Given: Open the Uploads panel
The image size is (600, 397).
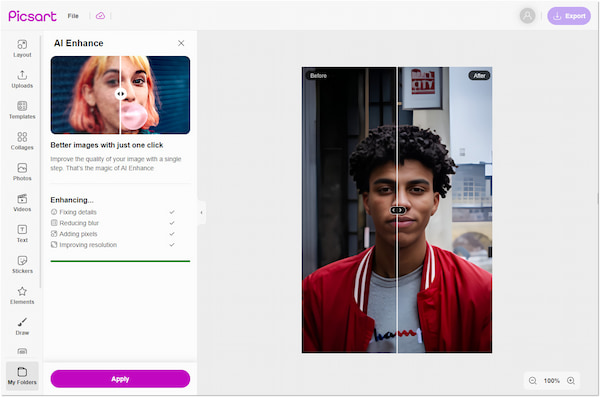Looking at the screenshot, I should coord(22,80).
